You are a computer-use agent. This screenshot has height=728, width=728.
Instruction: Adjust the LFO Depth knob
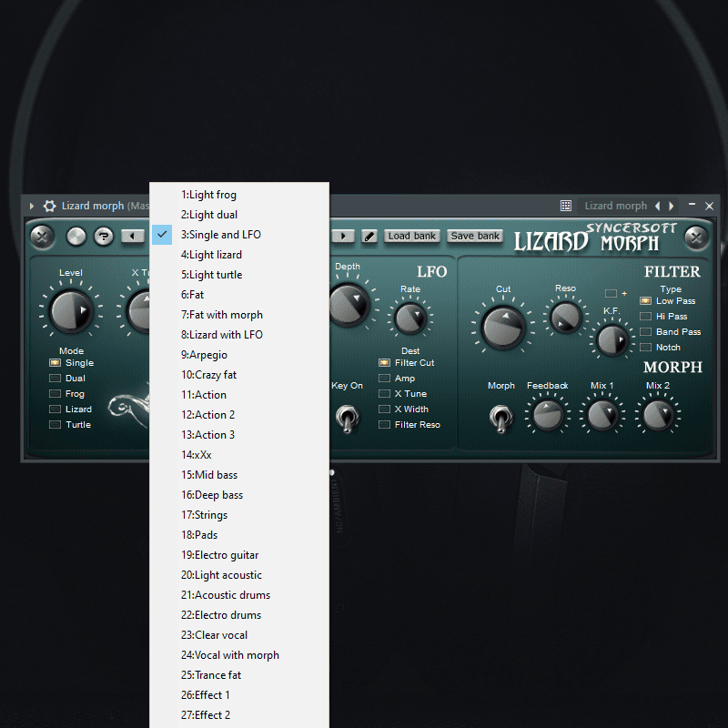tap(349, 306)
